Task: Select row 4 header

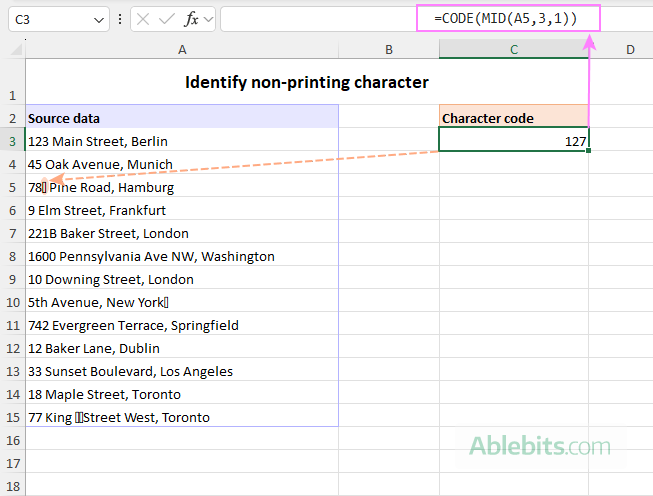Action: pos(12,164)
